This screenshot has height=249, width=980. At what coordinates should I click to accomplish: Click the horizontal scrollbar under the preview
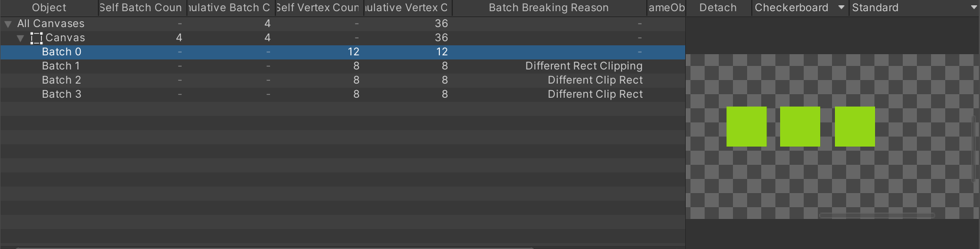click(x=877, y=215)
